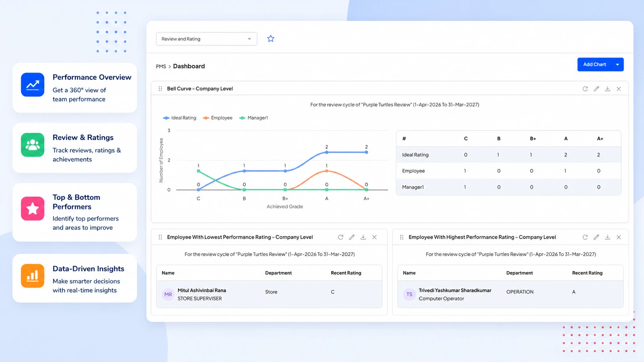Grab the Lowest Performance panel drag handle

pyautogui.click(x=160, y=237)
